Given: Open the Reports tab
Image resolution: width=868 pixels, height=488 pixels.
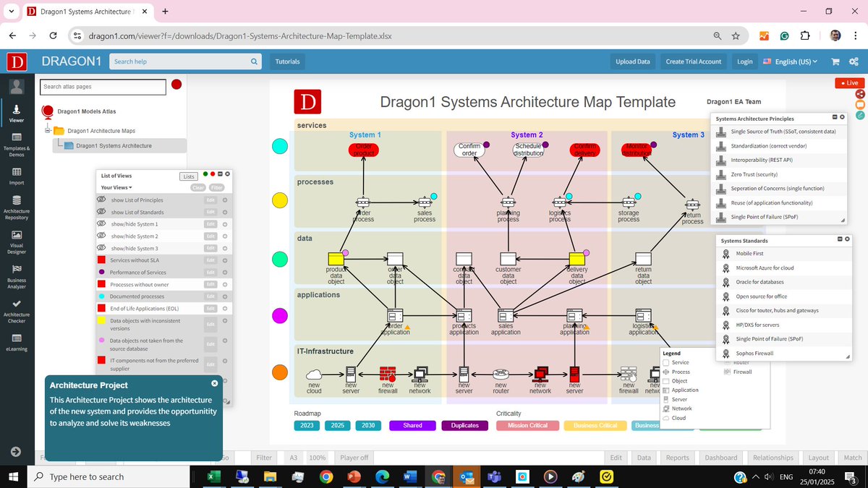Looking at the screenshot, I should 677,457.
